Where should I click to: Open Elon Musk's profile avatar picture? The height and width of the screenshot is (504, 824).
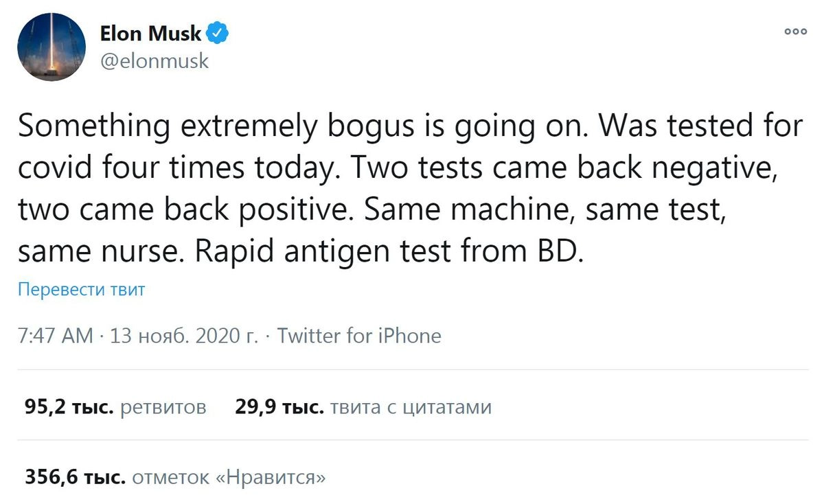point(51,46)
